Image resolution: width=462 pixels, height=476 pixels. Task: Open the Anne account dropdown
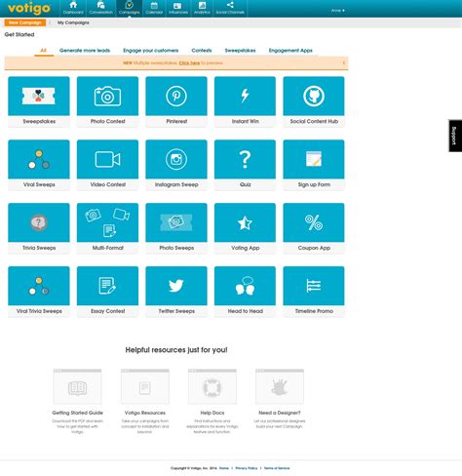click(338, 11)
